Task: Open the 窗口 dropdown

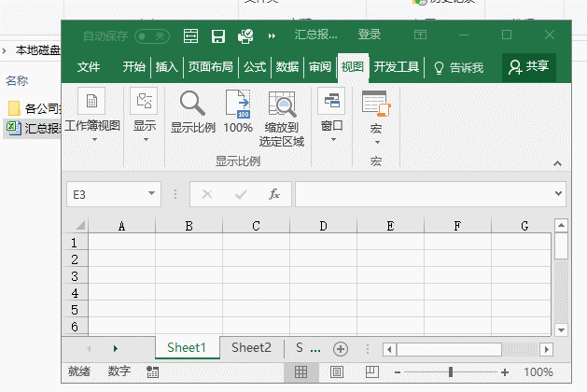Action: tap(331, 116)
